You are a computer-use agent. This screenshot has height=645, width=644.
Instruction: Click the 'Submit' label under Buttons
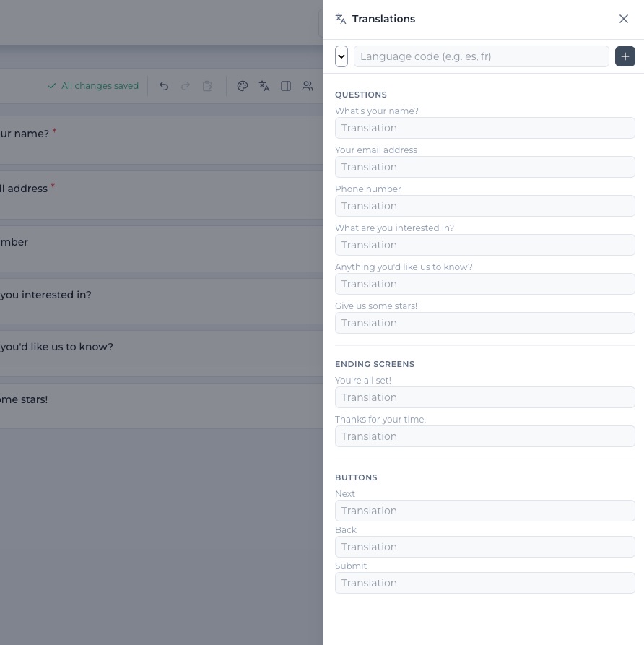click(x=351, y=566)
